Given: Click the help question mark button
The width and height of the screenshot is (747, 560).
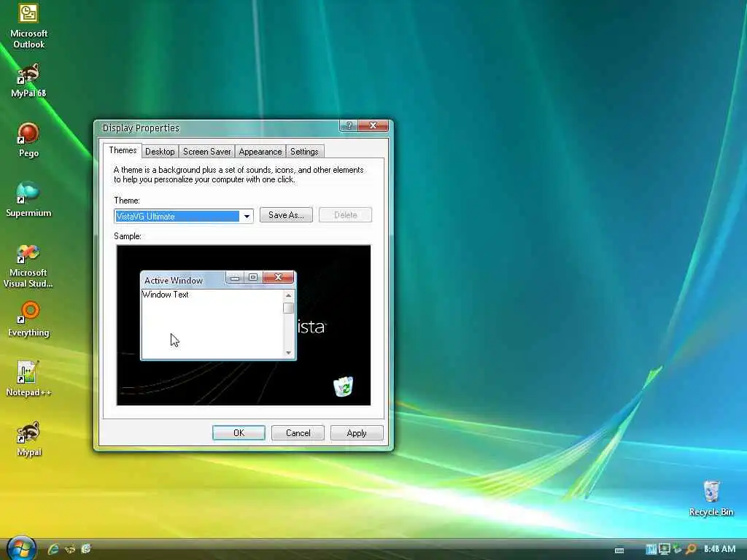Looking at the screenshot, I should point(349,125).
